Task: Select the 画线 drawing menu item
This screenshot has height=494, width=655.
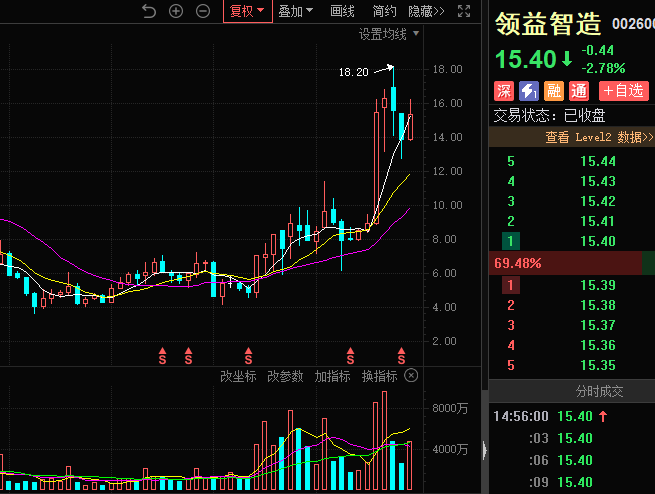Action: click(x=342, y=11)
